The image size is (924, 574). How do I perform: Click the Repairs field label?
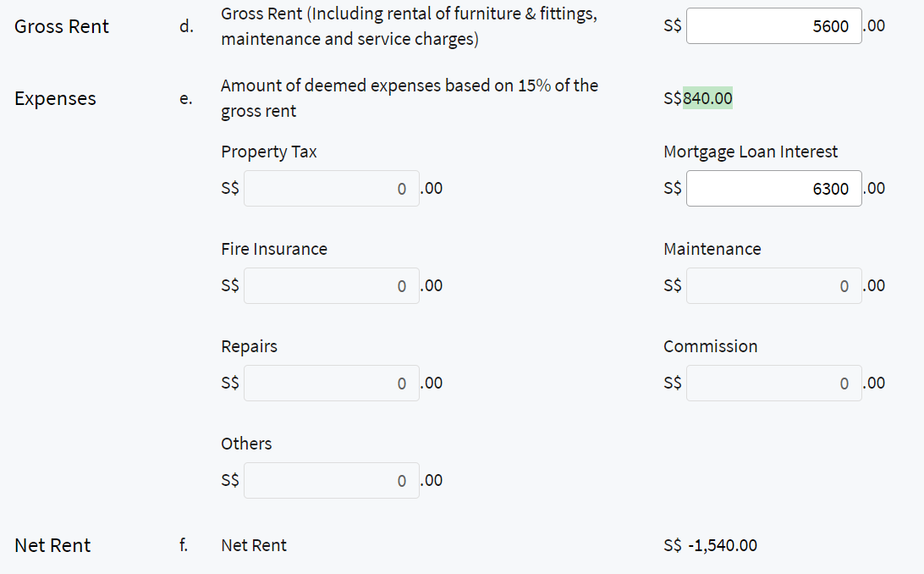(250, 347)
